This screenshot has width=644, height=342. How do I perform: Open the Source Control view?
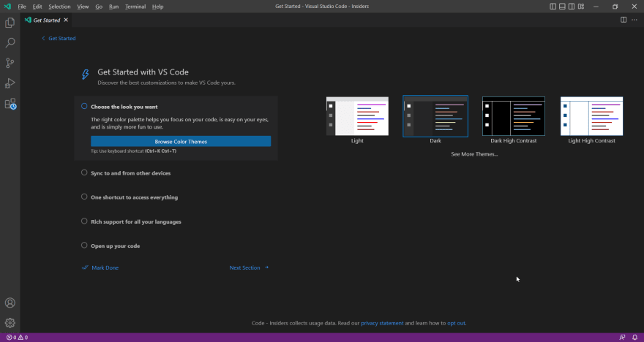click(10, 63)
